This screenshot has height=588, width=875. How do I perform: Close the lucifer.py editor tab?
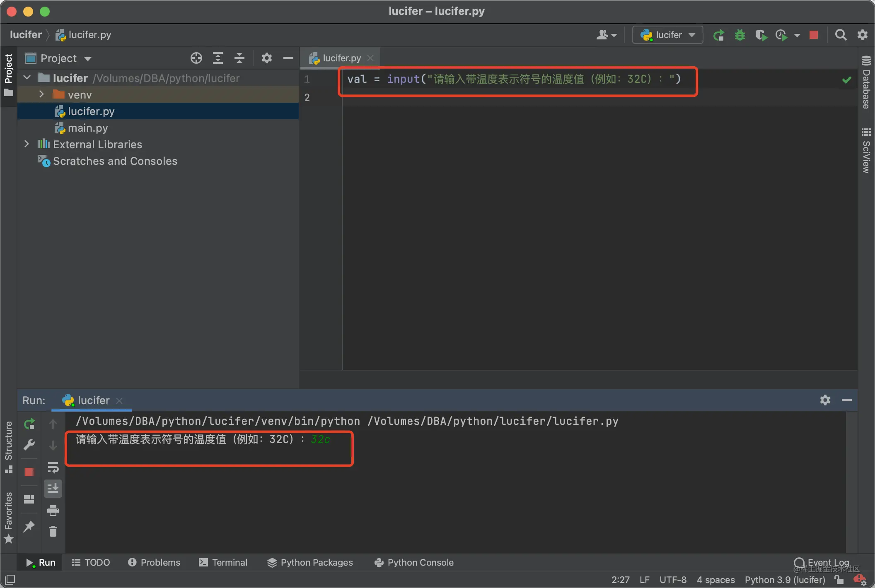coord(371,58)
